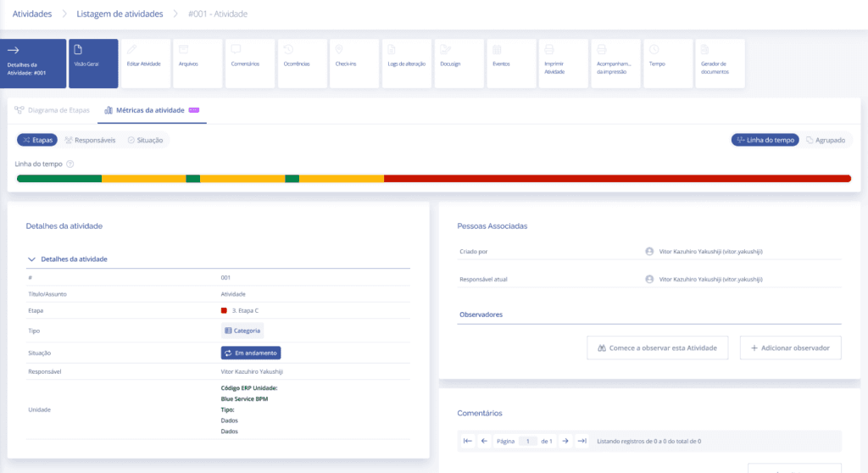Click help icon next to Linha do tempo

pyautogui.click(x=70, y=164)
